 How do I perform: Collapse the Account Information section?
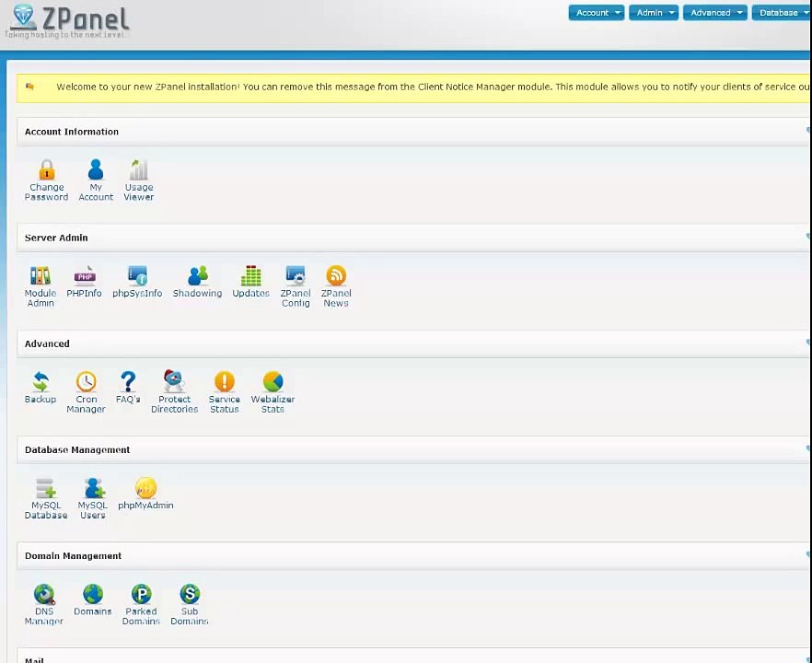click(x=808, y=130)
